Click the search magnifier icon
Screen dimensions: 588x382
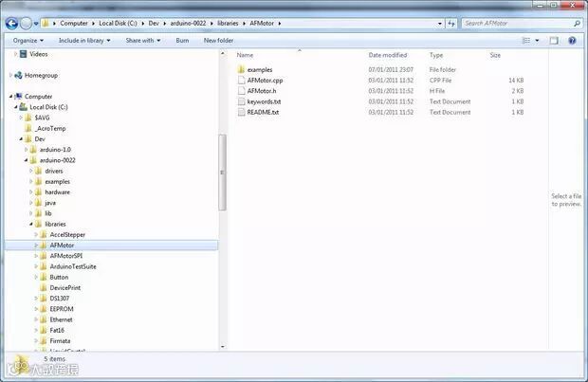point(578,24)
